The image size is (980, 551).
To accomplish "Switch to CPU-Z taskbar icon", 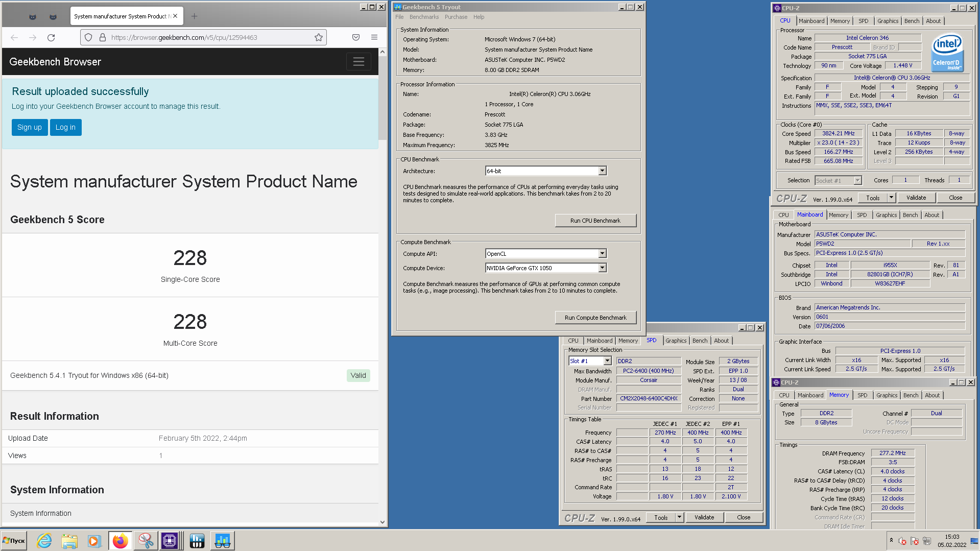I will click(x=170, y=541).
